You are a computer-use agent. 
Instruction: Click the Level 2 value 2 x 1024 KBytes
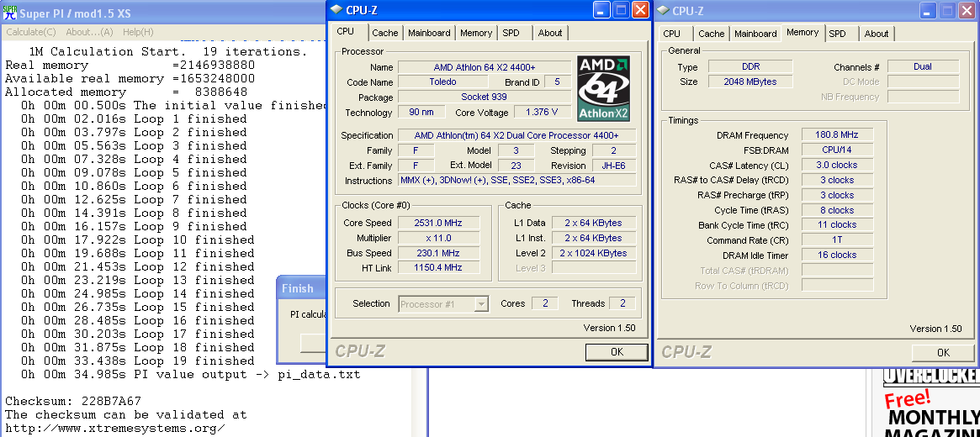[594, 253]
